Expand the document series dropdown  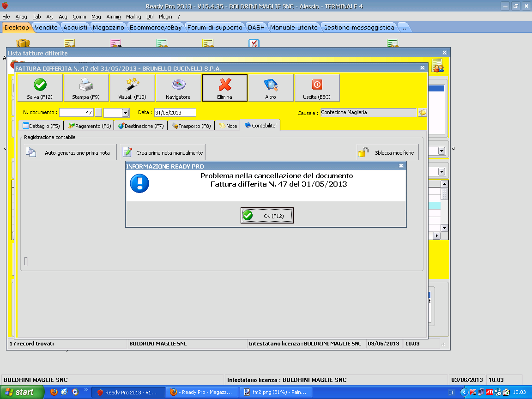coord(125,113)
